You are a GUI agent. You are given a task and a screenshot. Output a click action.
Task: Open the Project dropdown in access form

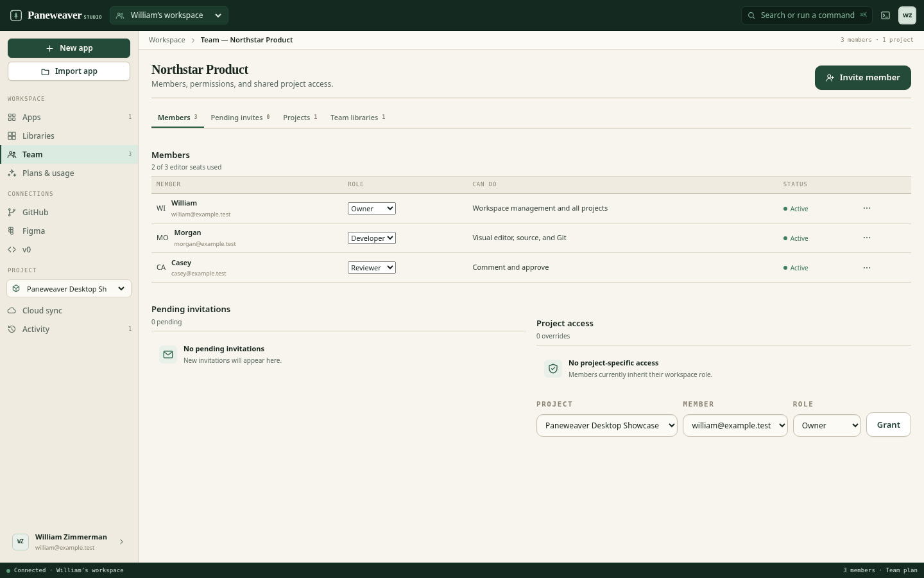[607, 425]
